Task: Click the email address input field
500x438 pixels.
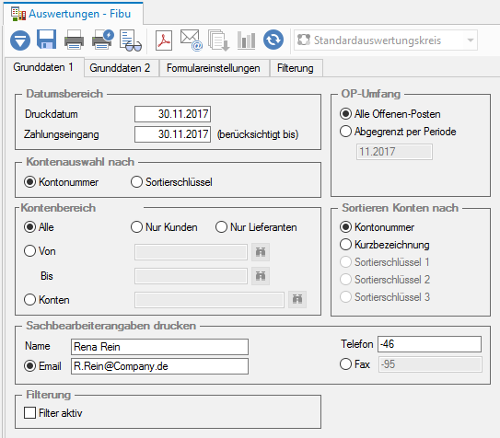Action: coord(160,366)
